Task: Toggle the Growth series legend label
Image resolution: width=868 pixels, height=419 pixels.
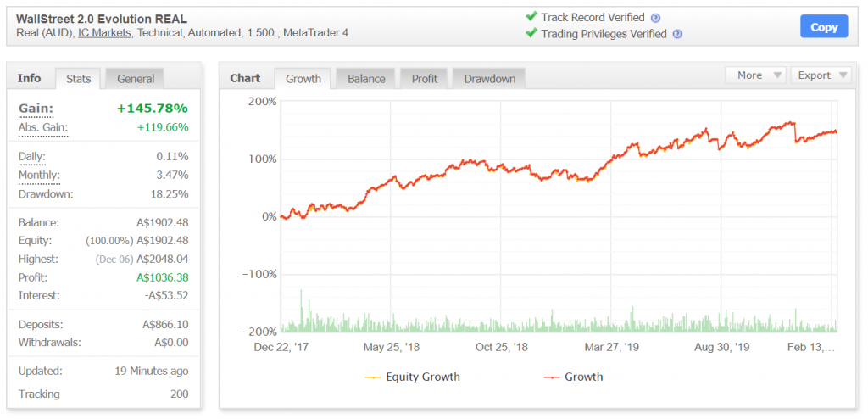Action: pyautogui.click(x=583, y=377)
